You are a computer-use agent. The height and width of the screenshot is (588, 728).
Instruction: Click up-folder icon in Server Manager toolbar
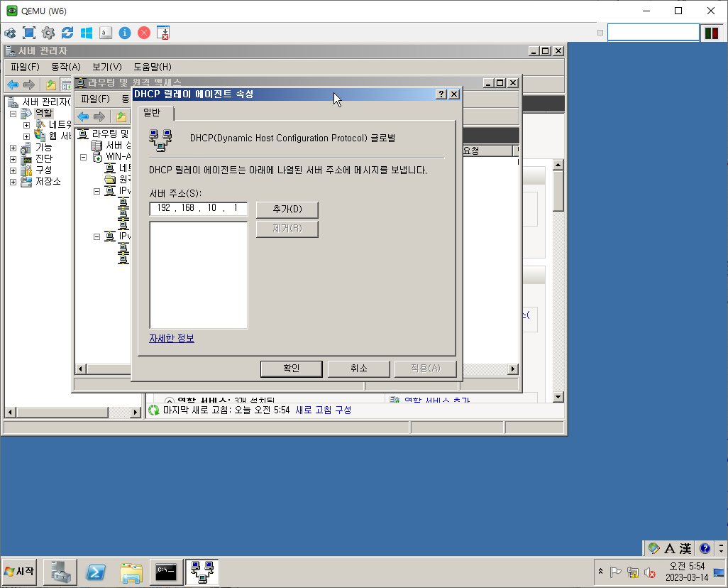(x=50, y=85)
